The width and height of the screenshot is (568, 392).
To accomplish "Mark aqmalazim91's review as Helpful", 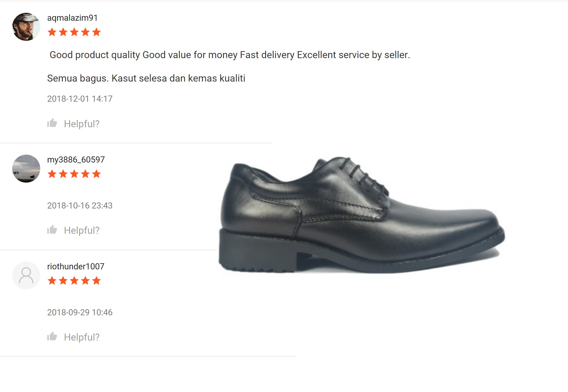I will [81, 124].
